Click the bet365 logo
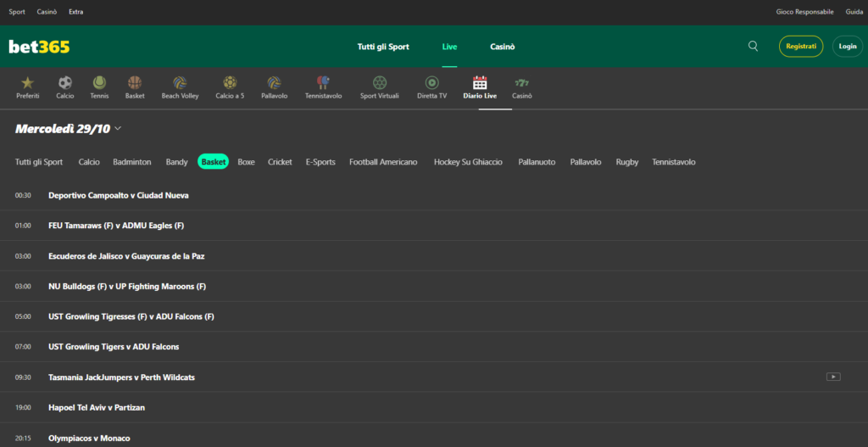 tap(39, 47)
